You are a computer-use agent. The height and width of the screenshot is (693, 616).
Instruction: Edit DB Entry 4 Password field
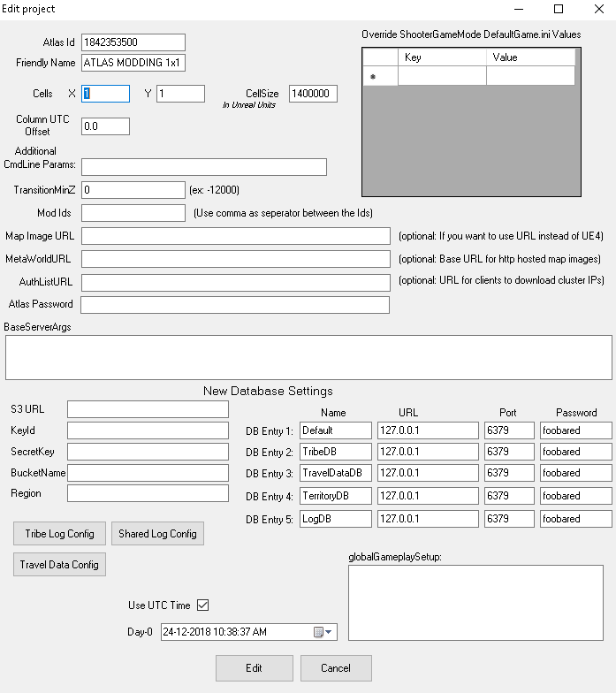[x=576, y=496]
